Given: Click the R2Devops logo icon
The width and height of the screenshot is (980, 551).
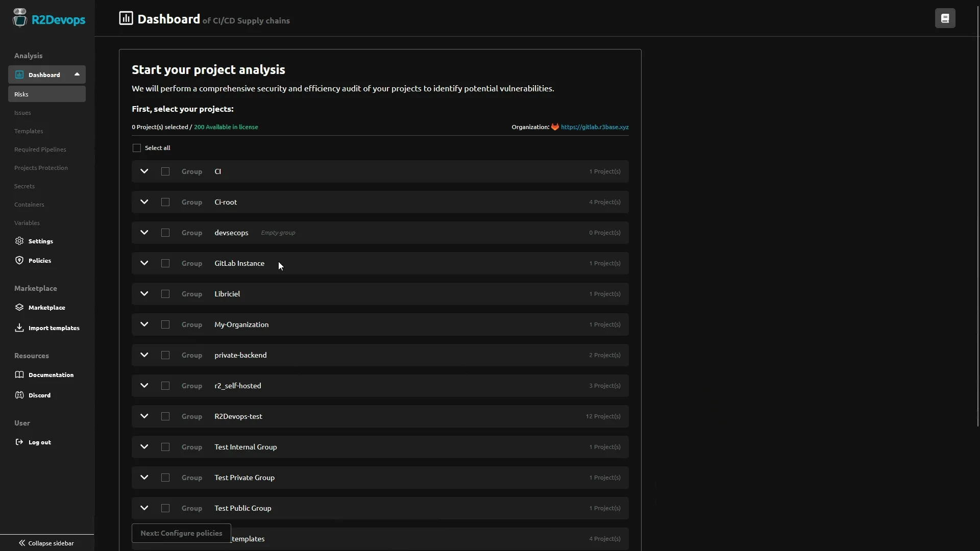Looking at the screenshot, I should click(20, 18).
